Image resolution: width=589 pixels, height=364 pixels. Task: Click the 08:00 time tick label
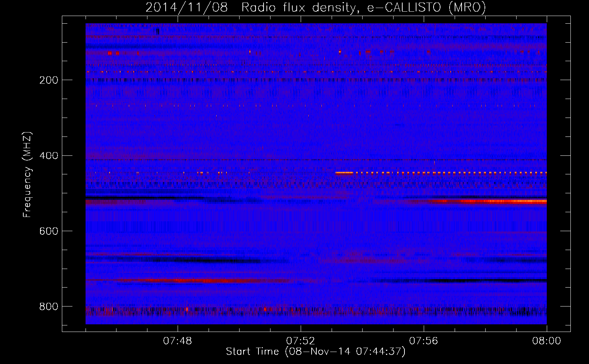point(546,341)
